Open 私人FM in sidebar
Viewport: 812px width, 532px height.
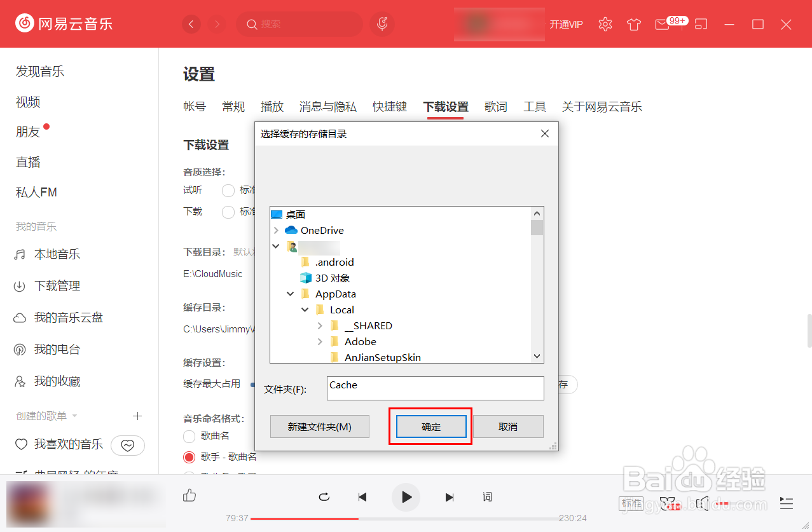(x=36, y=192)
